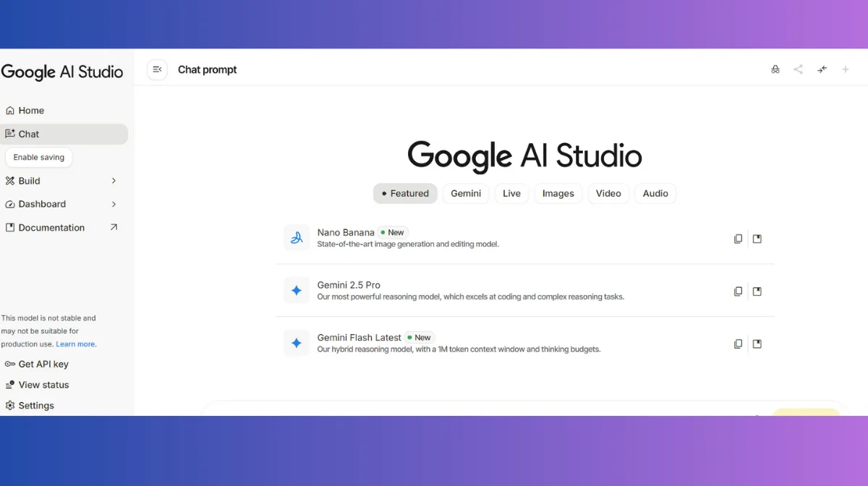This screenshot has height=486, width=868.
Task: Open the Nano Banana image generation model
Action: pos(346,232)
